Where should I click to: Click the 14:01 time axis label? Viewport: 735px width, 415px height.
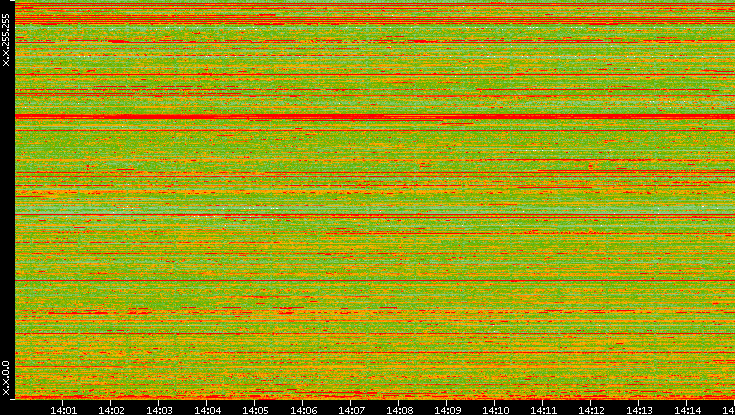(x=63, y=410)
